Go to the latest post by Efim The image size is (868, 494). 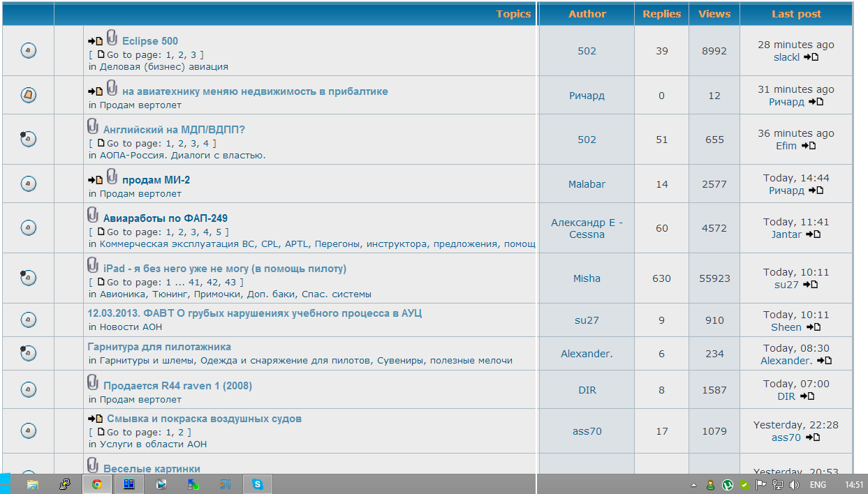(x=808, y=146)
